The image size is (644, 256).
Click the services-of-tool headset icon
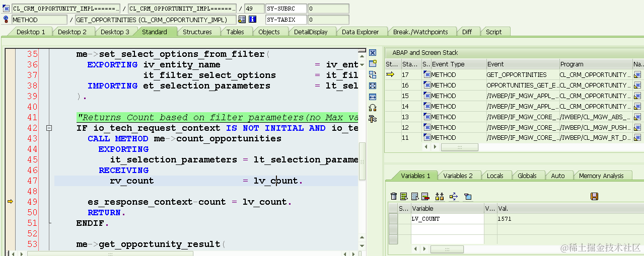[373, 108]
